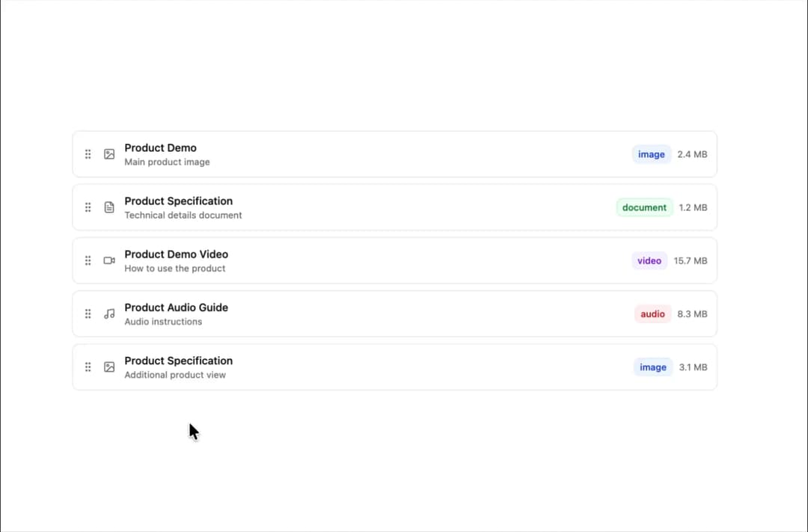Select Product Specification title above Technical details document
The image size is (808, 532).
(178, 201)
